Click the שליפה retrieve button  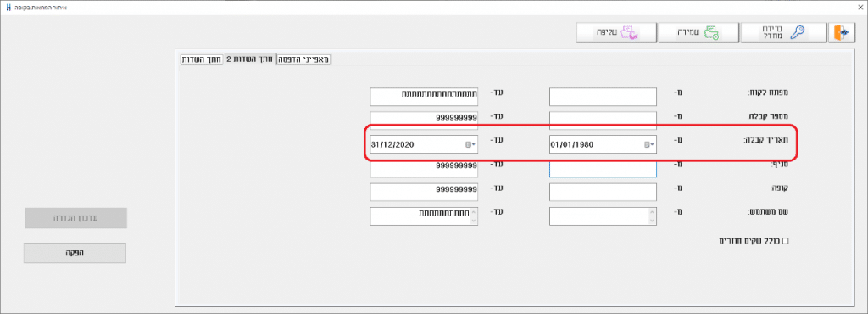tap(617, 33)
